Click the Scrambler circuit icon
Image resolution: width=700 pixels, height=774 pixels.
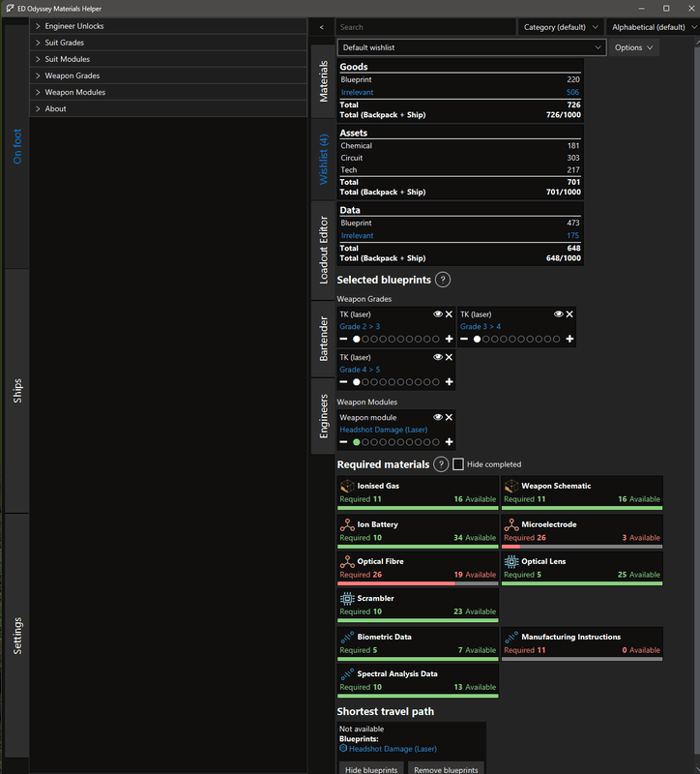click(x=347, y=598)
